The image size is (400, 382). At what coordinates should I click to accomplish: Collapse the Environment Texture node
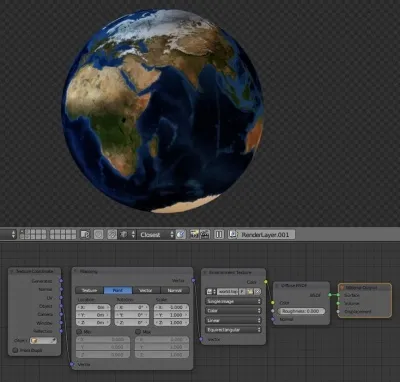click(x=205, y=273)
